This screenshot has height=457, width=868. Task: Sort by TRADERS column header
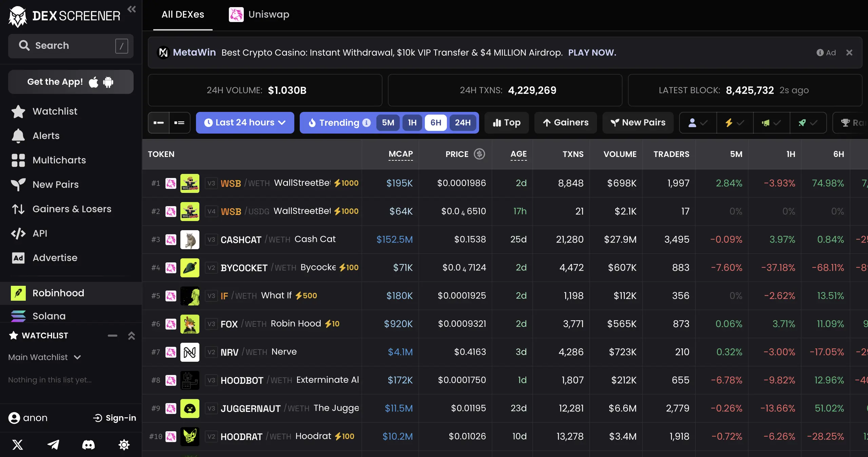[x=671, y=154]
